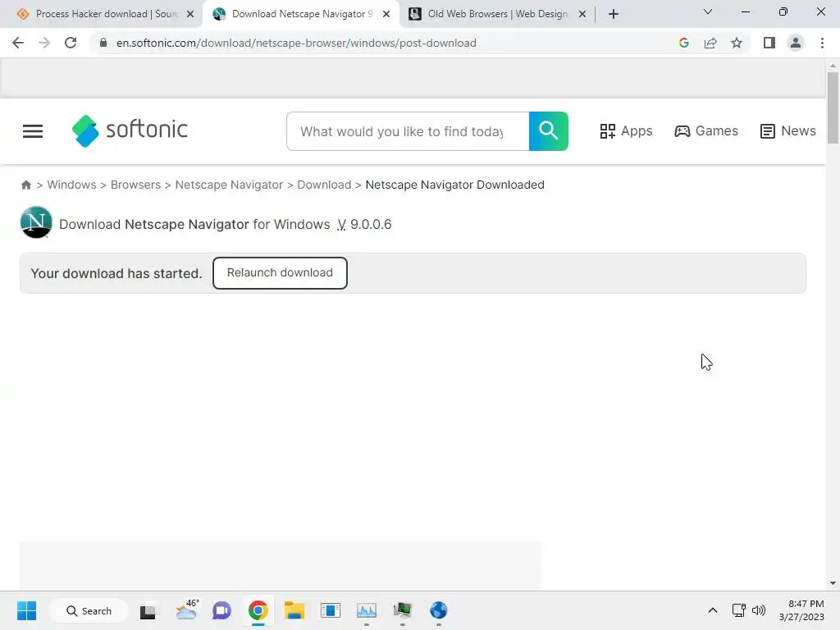Open the tab search dropdown chevron
Viewport: 840px width, 630px height.
[x=708, y=11]
